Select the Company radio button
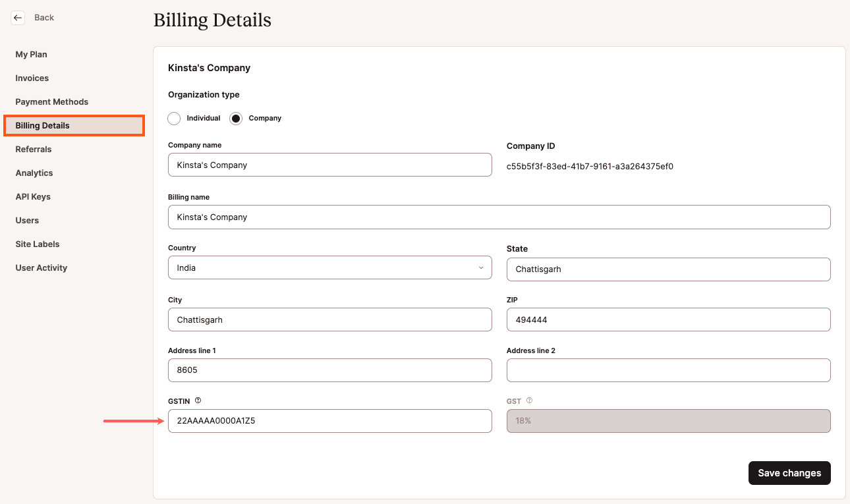This screenshot has height=504, width=850. coord(236,119)
